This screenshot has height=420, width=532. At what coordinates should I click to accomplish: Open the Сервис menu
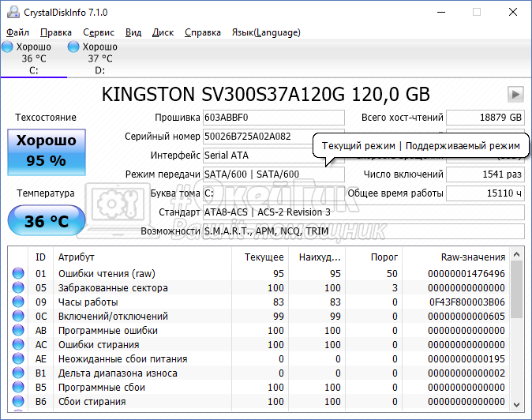pyautogui.click(x=99, y=32)
